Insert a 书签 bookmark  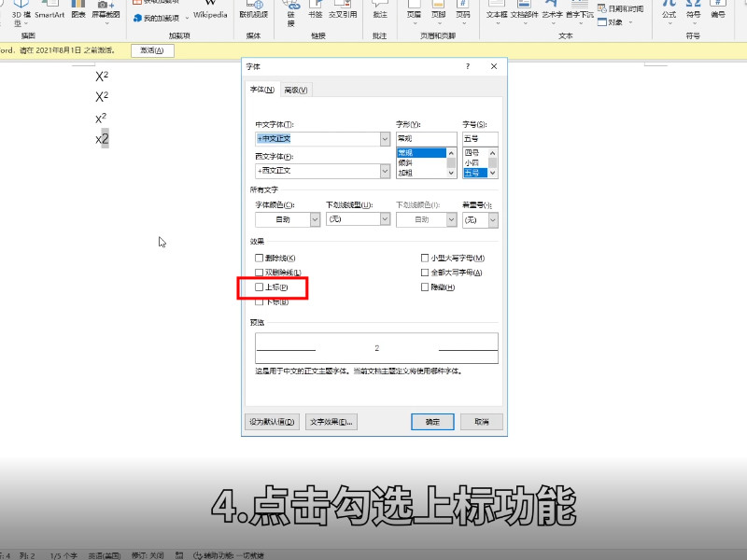pyautogui.click(x=315, y=9)
